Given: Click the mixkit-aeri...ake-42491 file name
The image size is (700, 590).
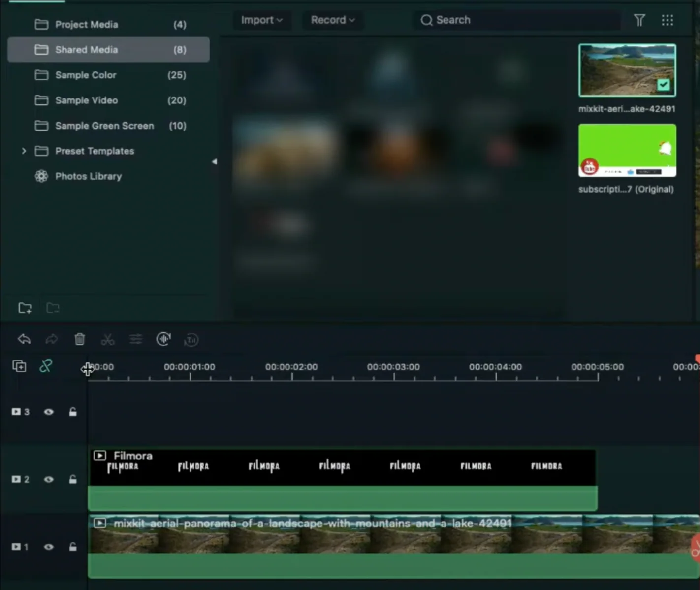Looking at the screenshot, I should (x=627, y=109).
